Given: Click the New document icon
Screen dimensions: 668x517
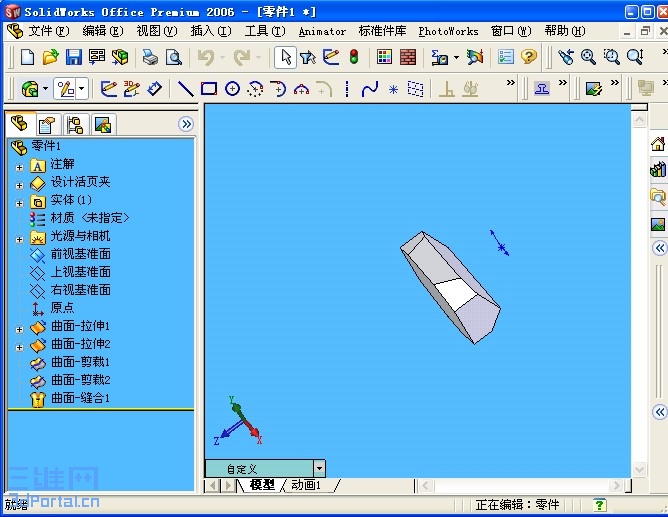Looking at the screenshot, I should 28,57.
